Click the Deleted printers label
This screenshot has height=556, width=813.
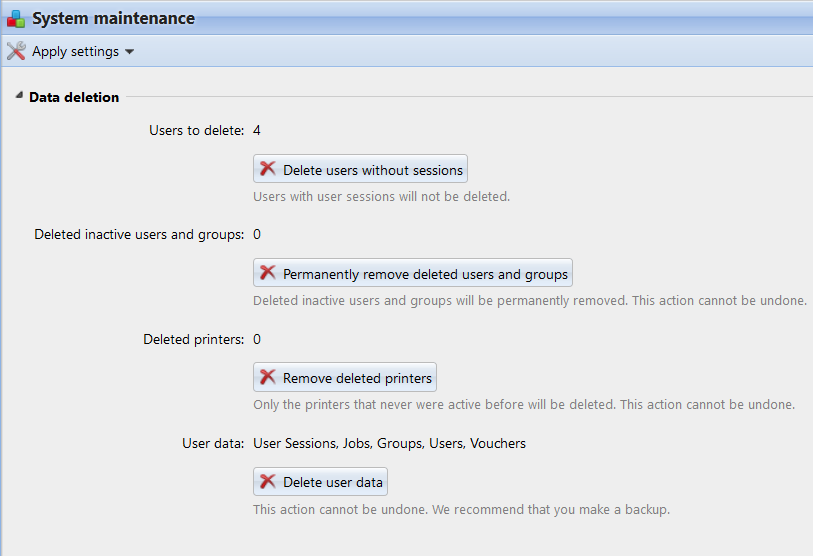click(193, 339)
